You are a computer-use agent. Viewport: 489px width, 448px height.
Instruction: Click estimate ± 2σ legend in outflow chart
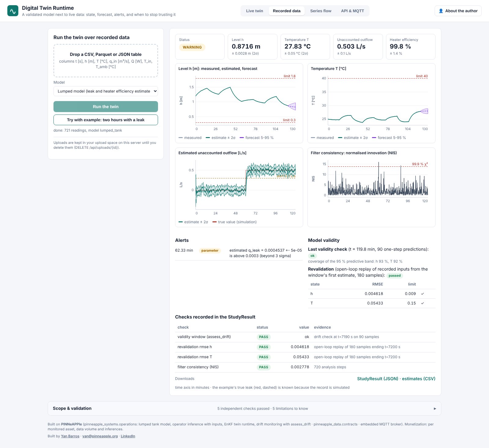[193, 222]
